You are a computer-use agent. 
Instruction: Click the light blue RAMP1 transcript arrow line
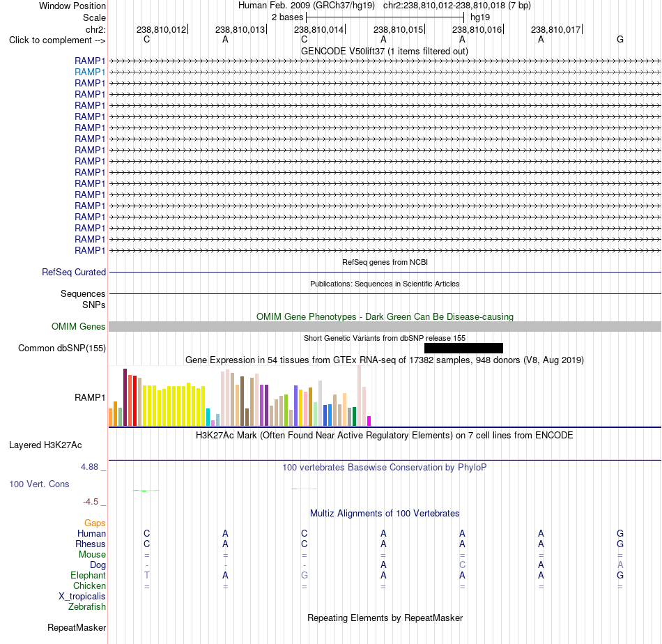click(385, 72)
